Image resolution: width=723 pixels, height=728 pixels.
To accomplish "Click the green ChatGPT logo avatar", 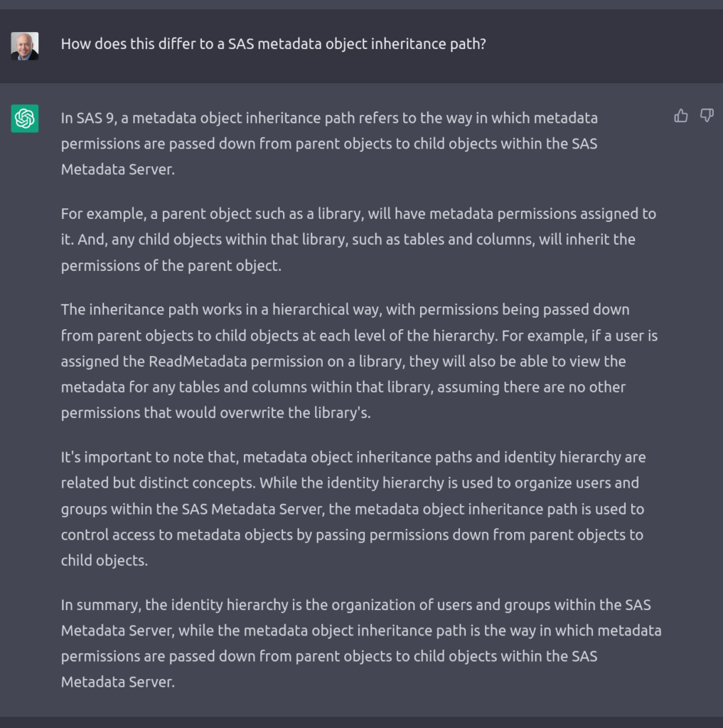I will pos(25,119).
